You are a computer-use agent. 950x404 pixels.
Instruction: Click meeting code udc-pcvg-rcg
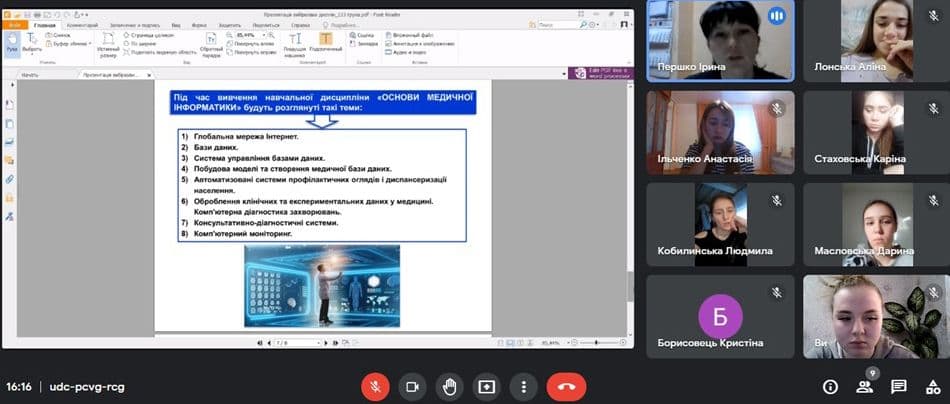tap(87, 386)
